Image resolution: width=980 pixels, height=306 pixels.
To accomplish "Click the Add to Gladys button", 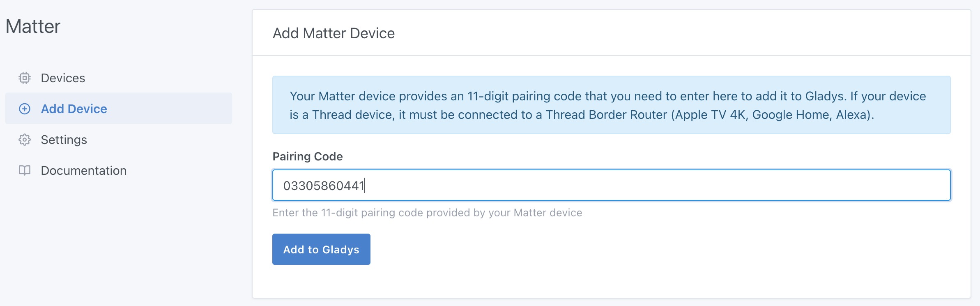I will click(321, 249).
